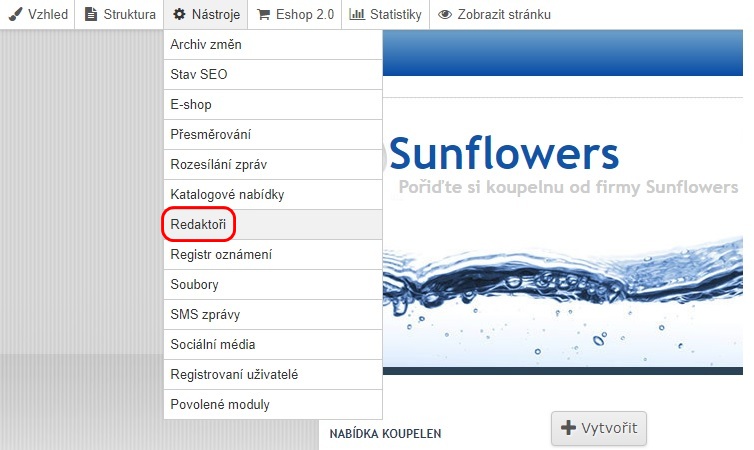Select Redaktoři in the menu
754x450 pixels.
coord(273,225)
